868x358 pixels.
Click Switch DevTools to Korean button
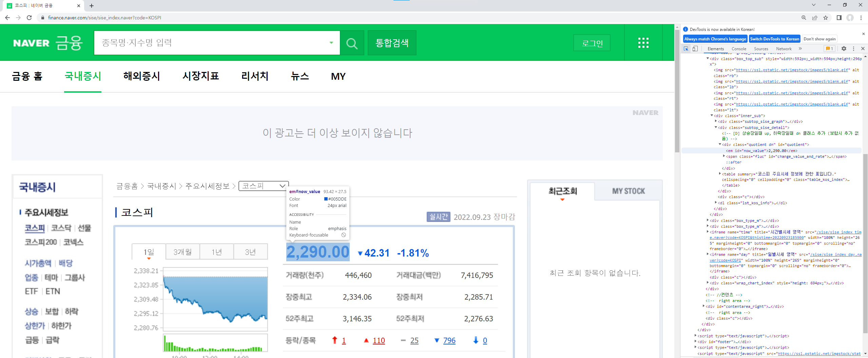click(774, 39)
